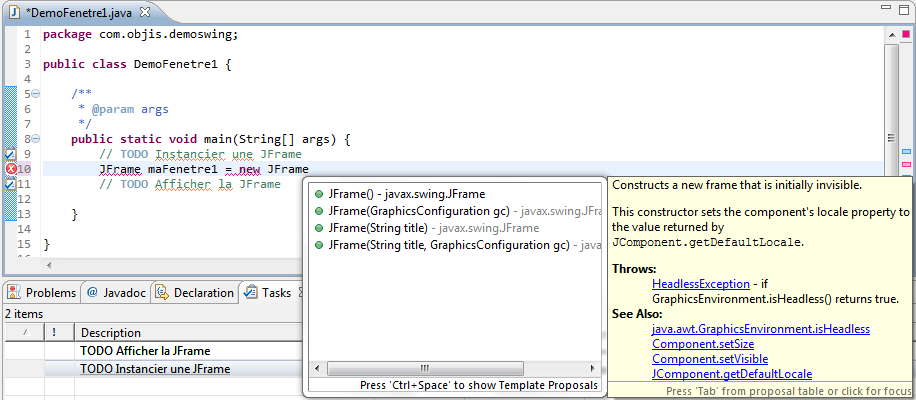Image resolution: width=916 pixels, height=400 pixels.
Task: Maximize the editor pane
Action: point(903,12)
